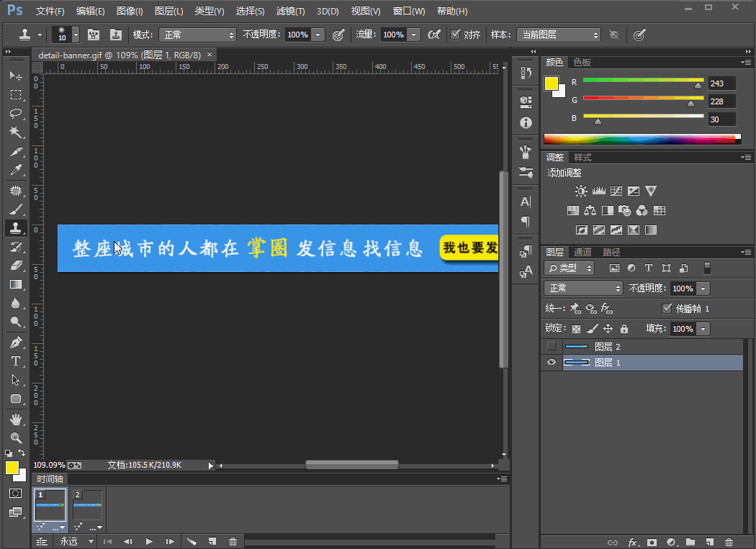Select the Brush tool
The height and width of the screenshot is (549, 756).
pyautogui.click(x=16, y=209)
